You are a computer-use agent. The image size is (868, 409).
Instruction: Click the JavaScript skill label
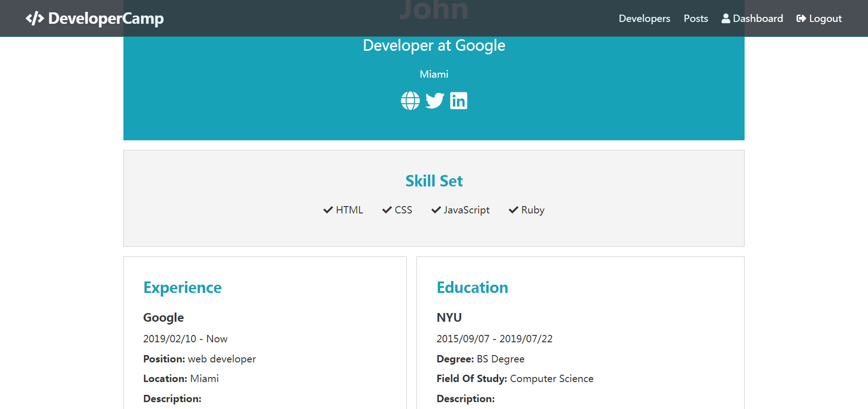pyautogui.click(x=466, y=210)
